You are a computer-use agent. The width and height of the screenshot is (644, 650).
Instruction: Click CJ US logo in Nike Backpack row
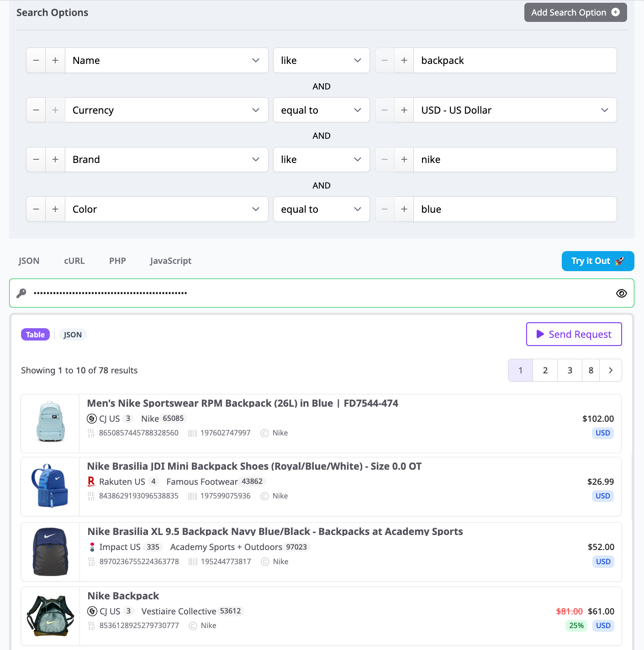pos(92,611)
